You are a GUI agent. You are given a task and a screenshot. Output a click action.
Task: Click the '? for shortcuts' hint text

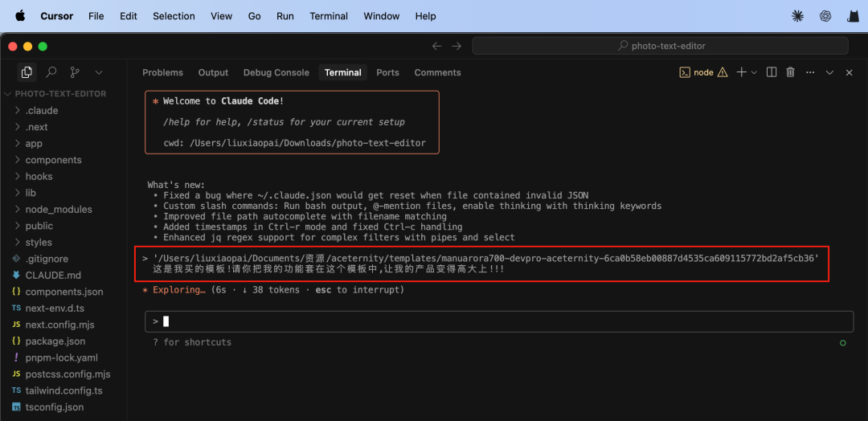pyautogui.click(x=192, y=342)
